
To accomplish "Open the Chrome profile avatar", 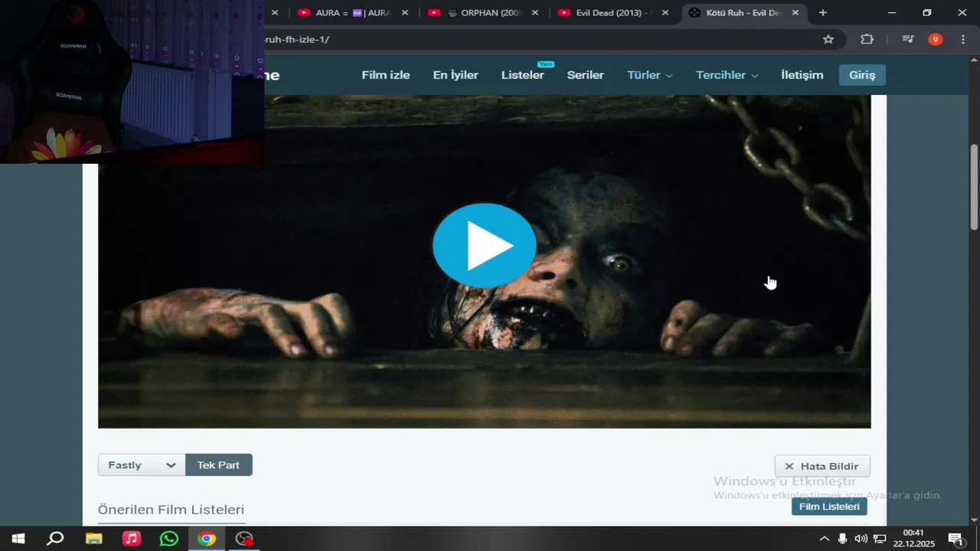I will pos(936,39).
